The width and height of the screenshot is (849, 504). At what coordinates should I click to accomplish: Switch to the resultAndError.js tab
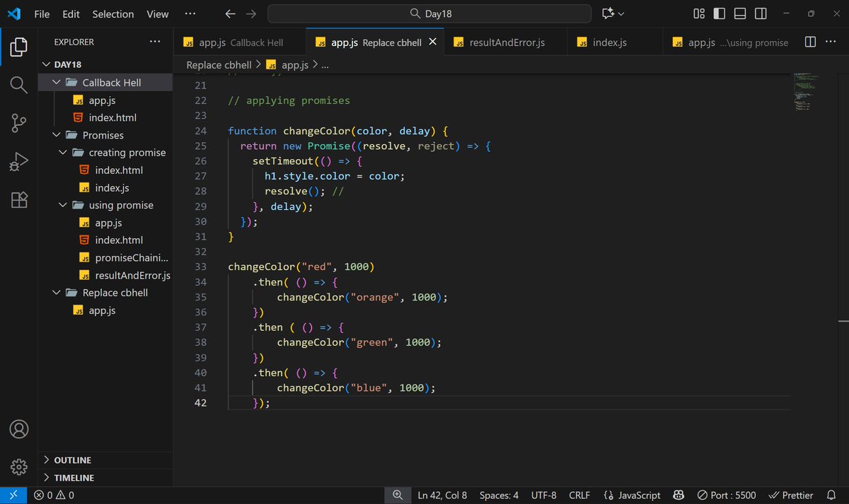506,42
